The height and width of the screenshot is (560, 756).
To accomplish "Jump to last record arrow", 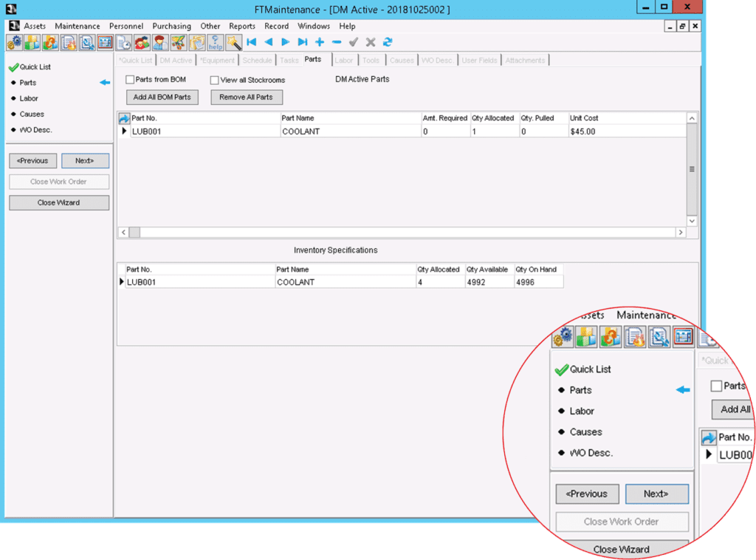I will pyautogui.click(x=302, y=42).
